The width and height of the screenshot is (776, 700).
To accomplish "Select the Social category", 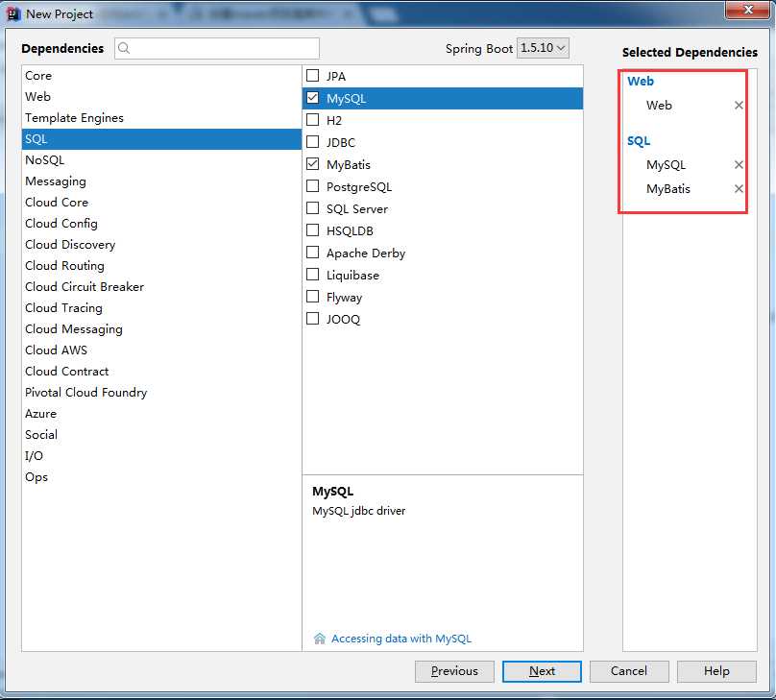I will pos(161,434).
